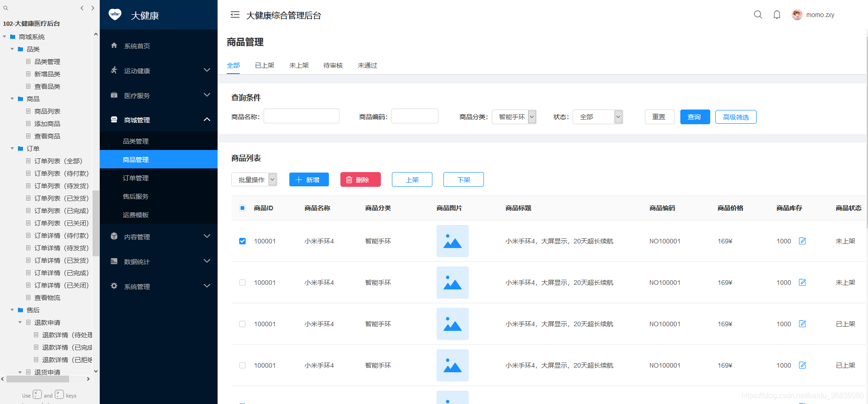Click the red 删除 button
The image size is (868, 404).
pos(361,179)
